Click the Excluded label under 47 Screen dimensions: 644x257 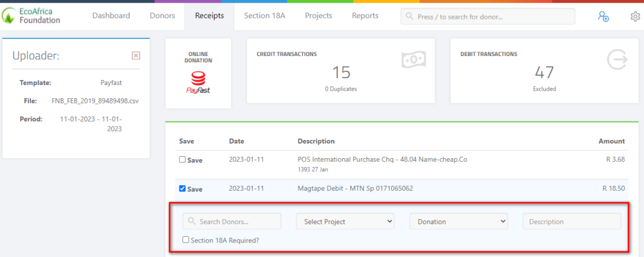click(544, 89)
